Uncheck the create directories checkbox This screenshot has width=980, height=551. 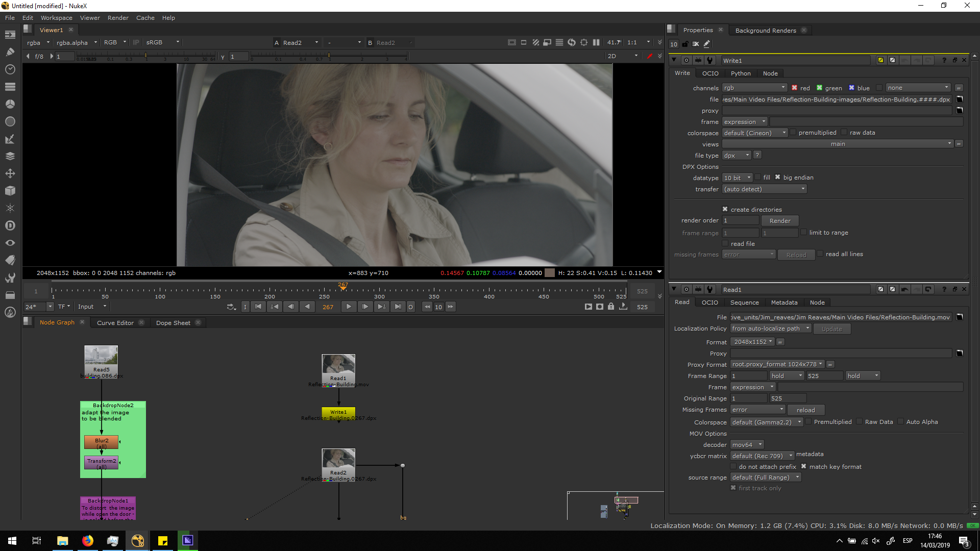coord(725,209)
